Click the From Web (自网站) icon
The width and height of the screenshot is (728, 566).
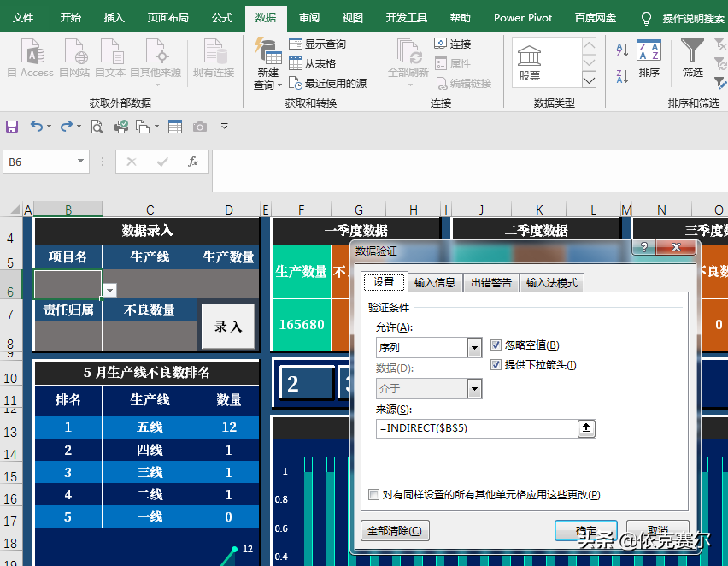pos(74,57)
